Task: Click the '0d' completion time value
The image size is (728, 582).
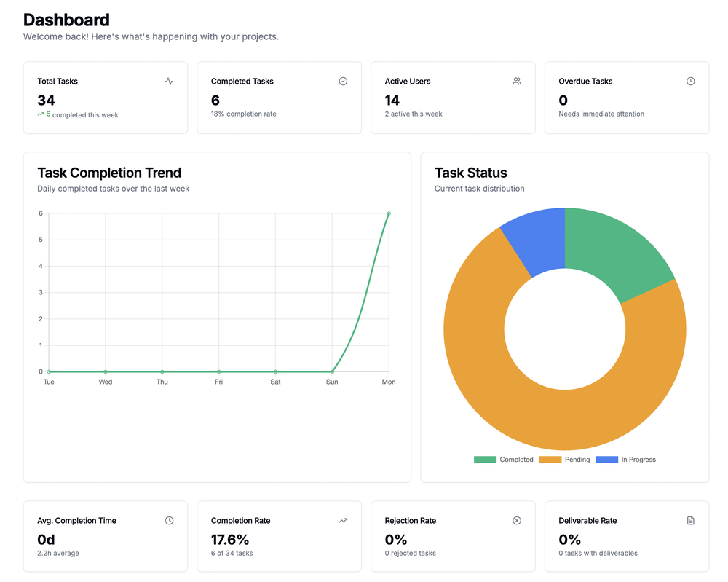Action: point(46,540)
